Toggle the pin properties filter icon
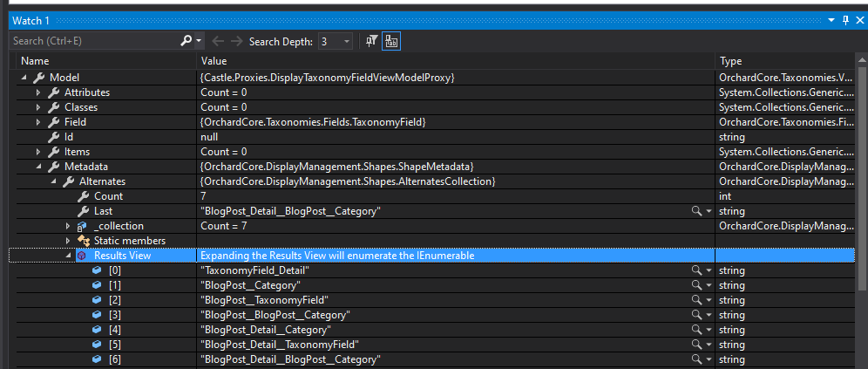 [x=371, y=41]
